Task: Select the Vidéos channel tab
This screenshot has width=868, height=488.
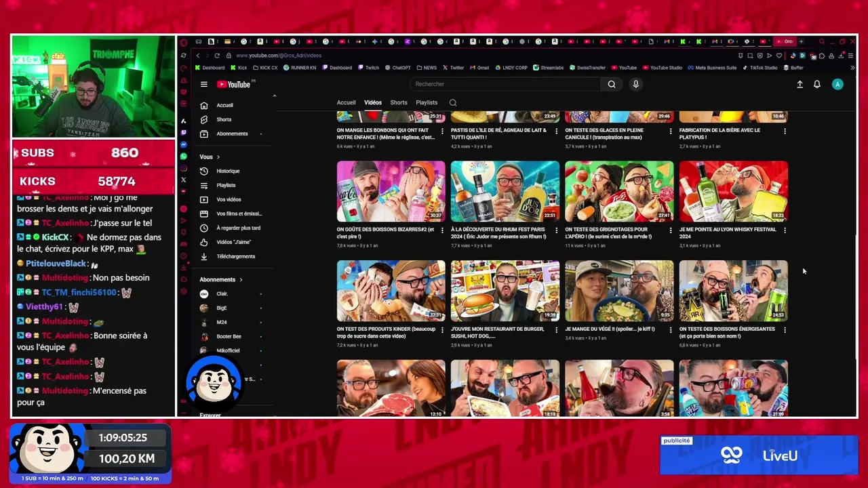Action: point(373,103)
